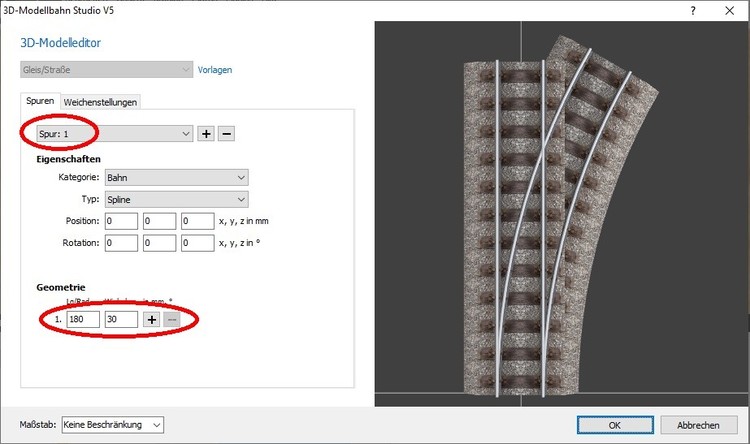Click the Position y input field

point(159,221)
